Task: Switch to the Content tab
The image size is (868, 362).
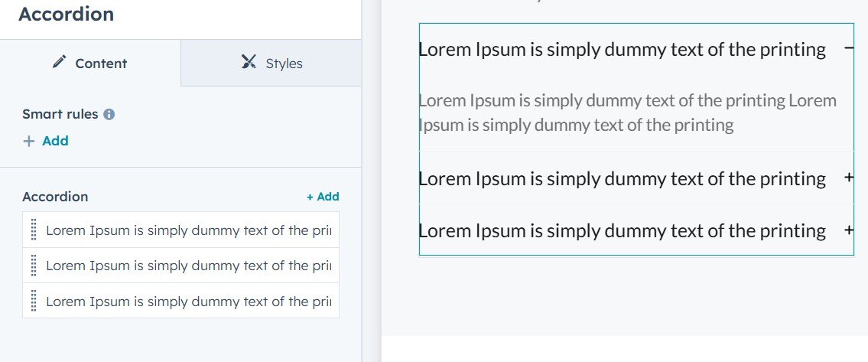Action: (90, 64)
